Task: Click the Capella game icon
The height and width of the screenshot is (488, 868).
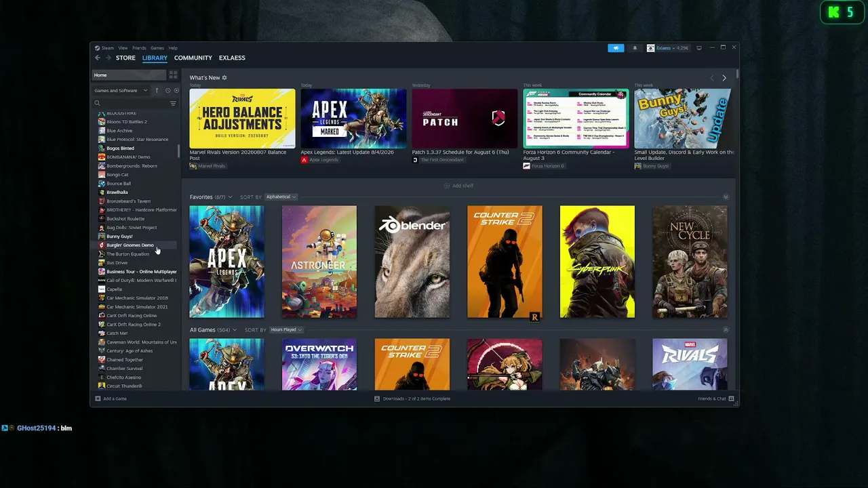Action: tap(102, 289)
